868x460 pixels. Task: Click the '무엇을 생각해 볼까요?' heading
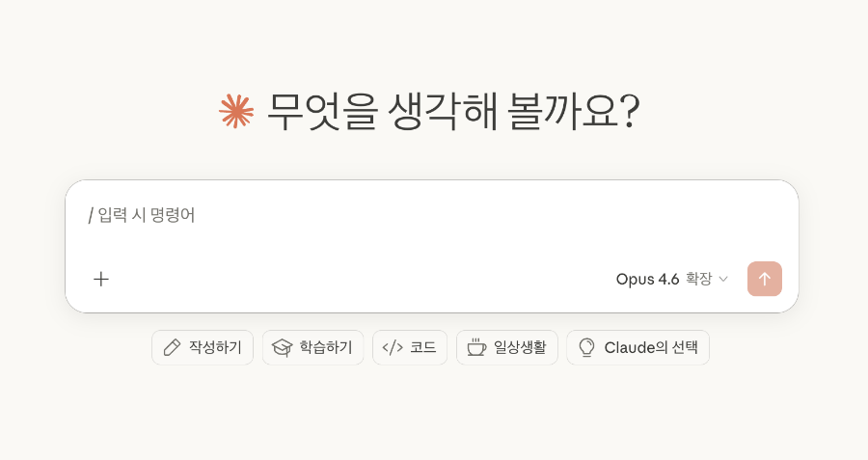tap(452, 112)
